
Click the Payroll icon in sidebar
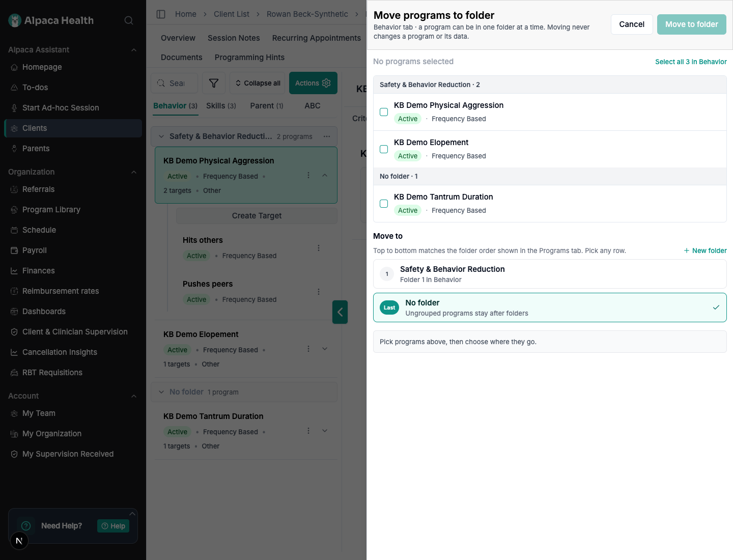coord(14,250)
